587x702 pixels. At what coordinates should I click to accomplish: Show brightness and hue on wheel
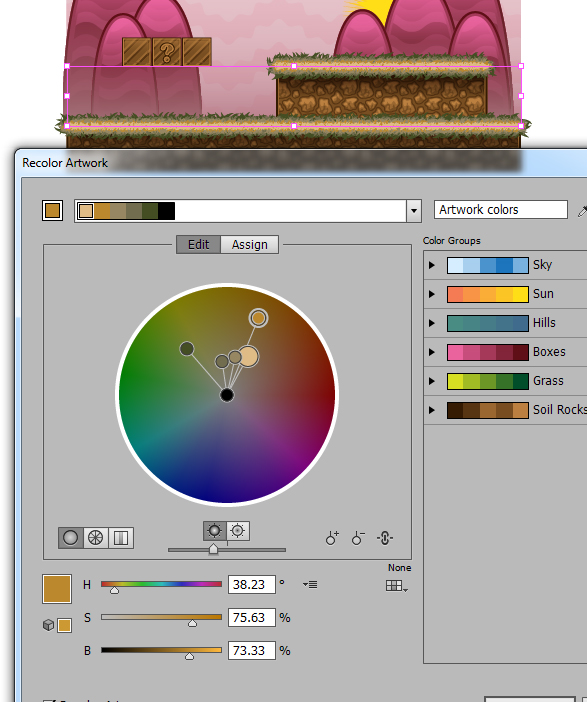point(214,531)
